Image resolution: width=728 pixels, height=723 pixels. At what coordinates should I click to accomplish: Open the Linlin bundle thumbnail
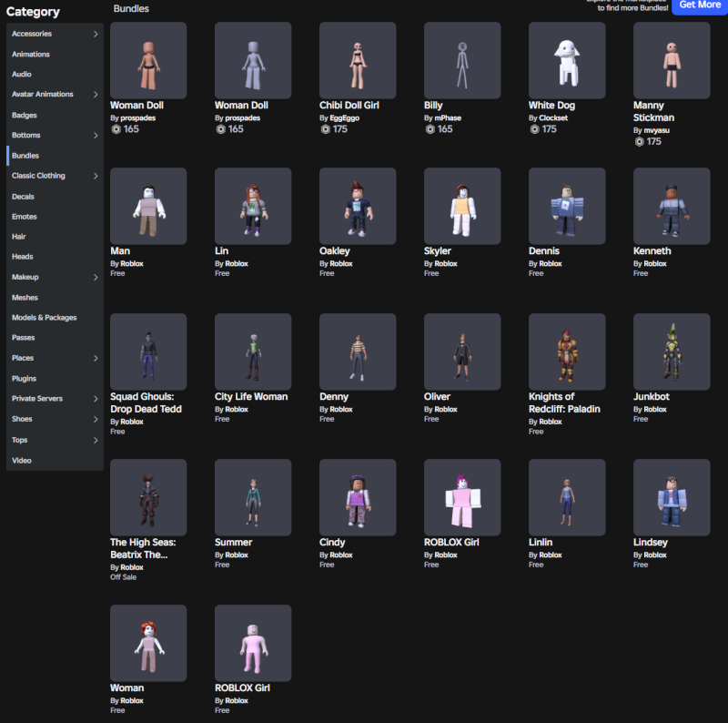tap(567, 497)
